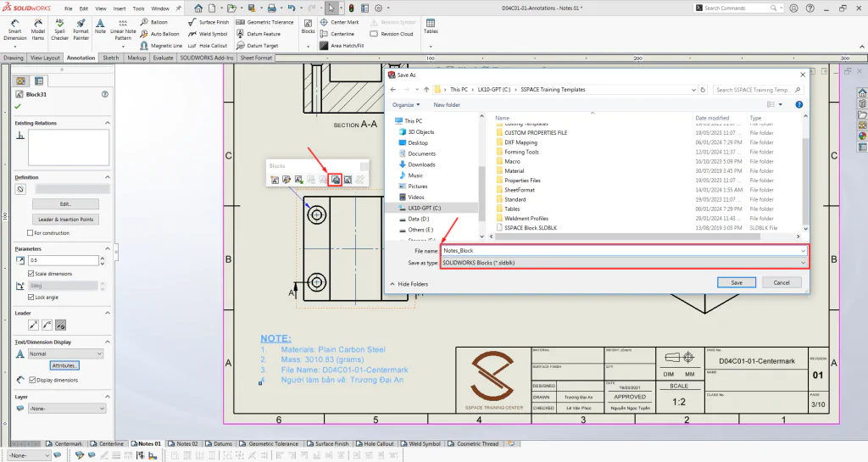Insert a Balloon annotation
Screen dimensions: 868x462
(154, 22)
